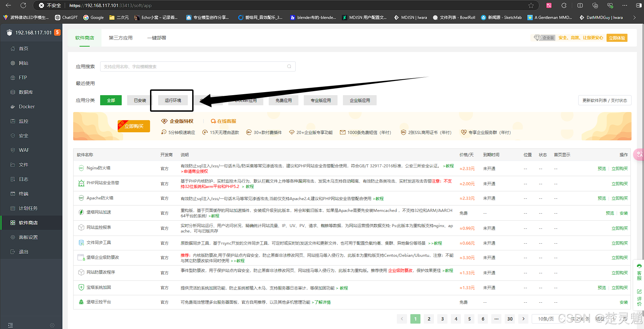Open WAF from the sidebar
The width and height of the screenshot is (644, 329).
tap(24, 150)
